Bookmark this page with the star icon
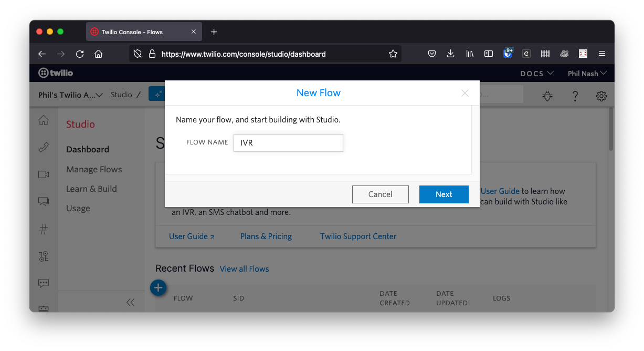This screenshot has height=351, width=644. (393, 54)
